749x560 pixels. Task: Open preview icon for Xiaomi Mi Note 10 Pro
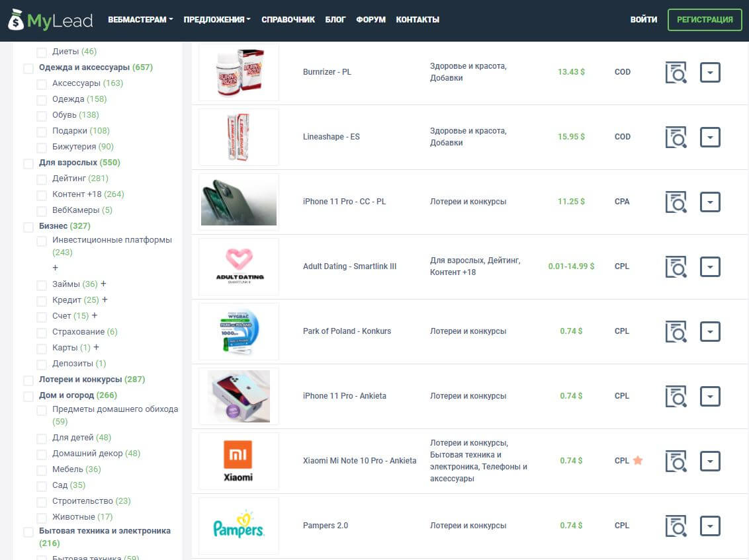click(676, 461)
